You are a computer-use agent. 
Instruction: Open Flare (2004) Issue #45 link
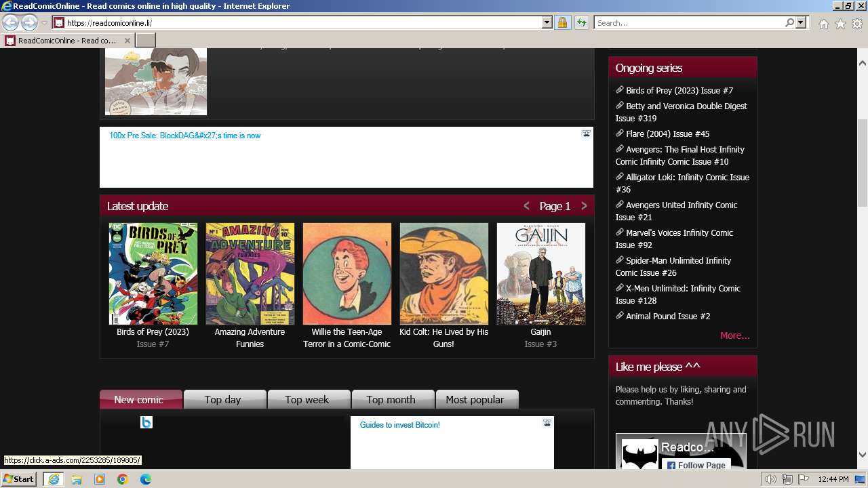[668, 134]
